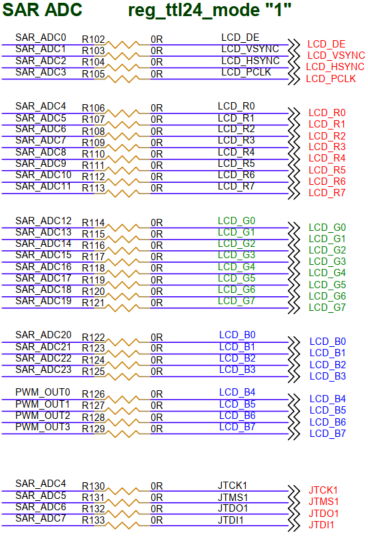Select the R129 resistor symbol
Screen dimensions: 368x537
pos(122,434)
